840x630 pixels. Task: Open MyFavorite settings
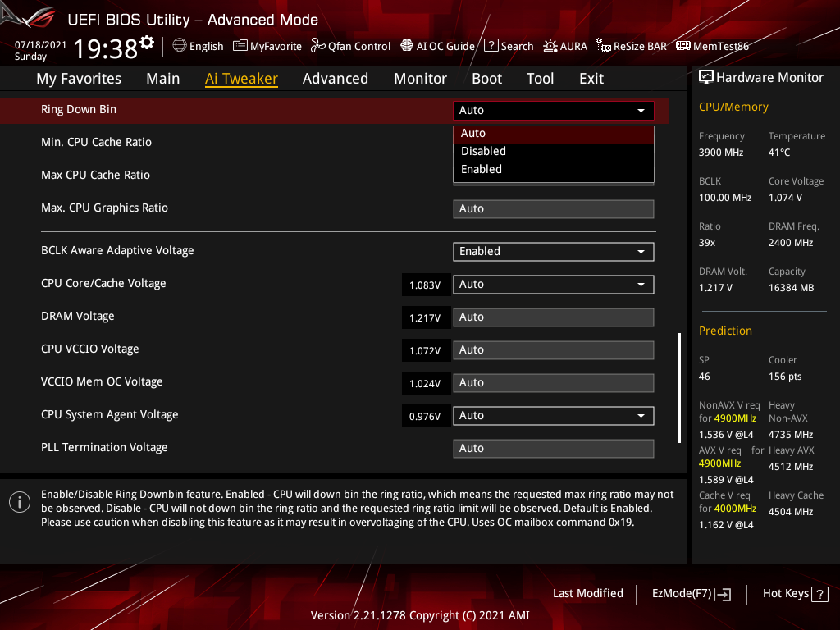point(267,46)
